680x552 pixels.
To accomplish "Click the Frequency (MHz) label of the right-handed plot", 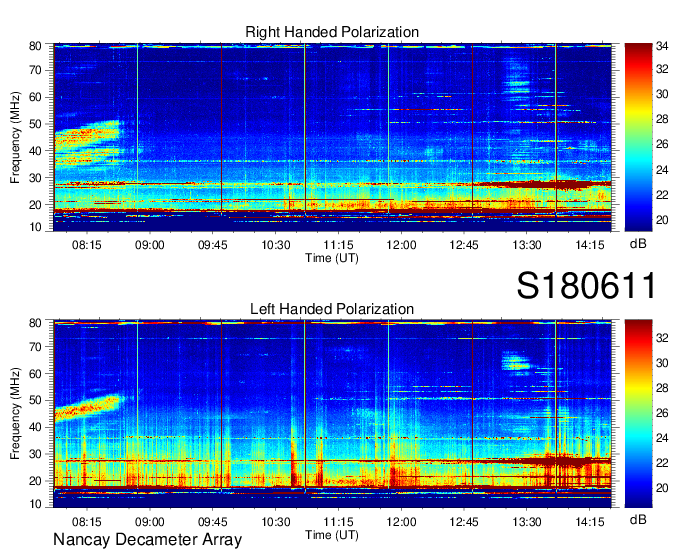I will [15, 137].
